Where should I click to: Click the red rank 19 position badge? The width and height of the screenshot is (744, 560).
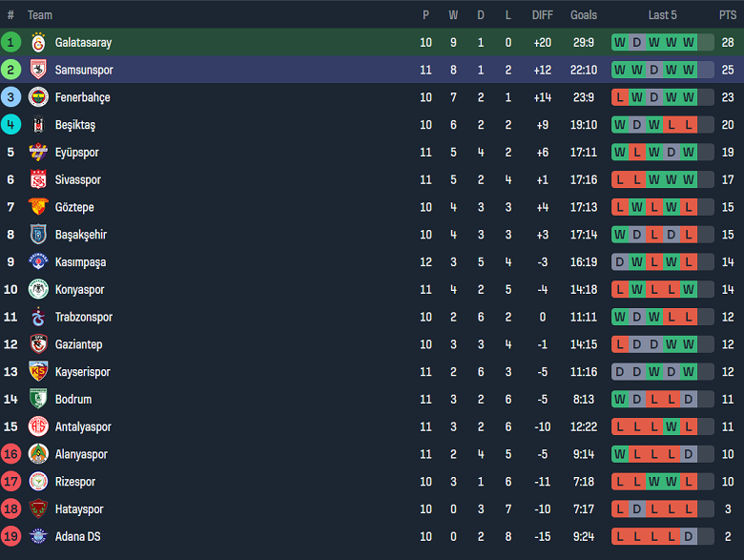click(10, 536)
